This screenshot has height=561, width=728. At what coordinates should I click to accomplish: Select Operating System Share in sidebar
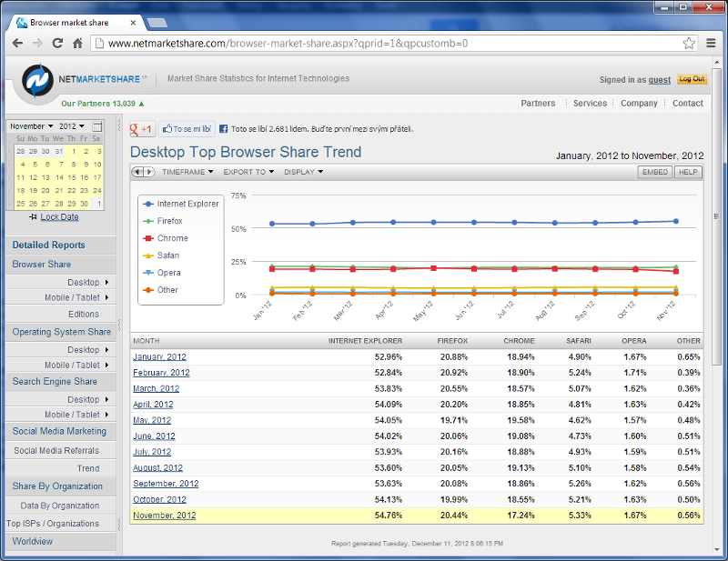click(x=61, y=332)
